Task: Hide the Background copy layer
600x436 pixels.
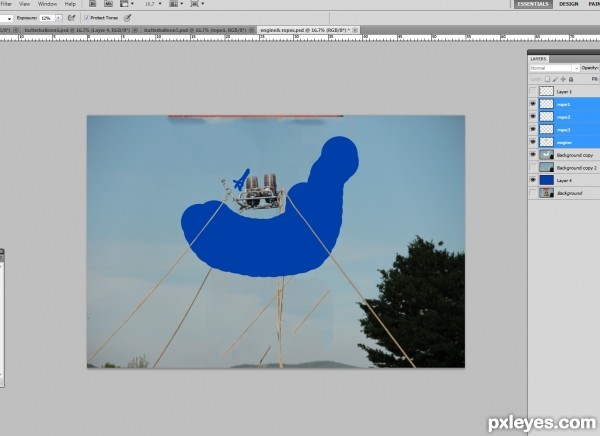Action: tap(533, 155)
